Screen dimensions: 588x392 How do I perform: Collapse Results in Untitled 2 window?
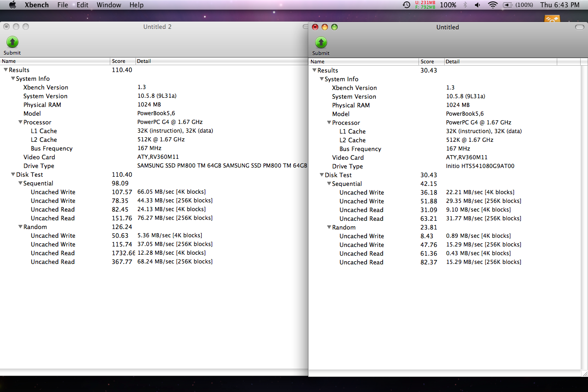coord(6,70)
